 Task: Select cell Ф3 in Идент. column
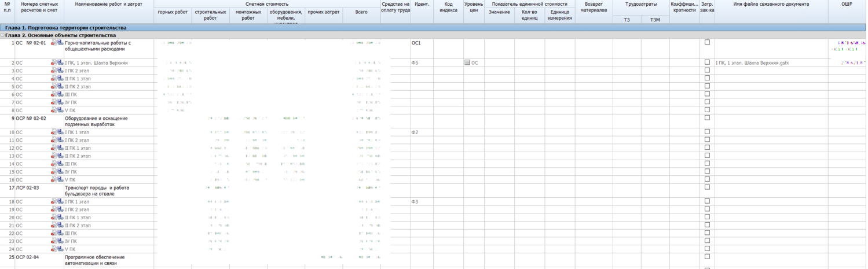[x=422, y=202]
